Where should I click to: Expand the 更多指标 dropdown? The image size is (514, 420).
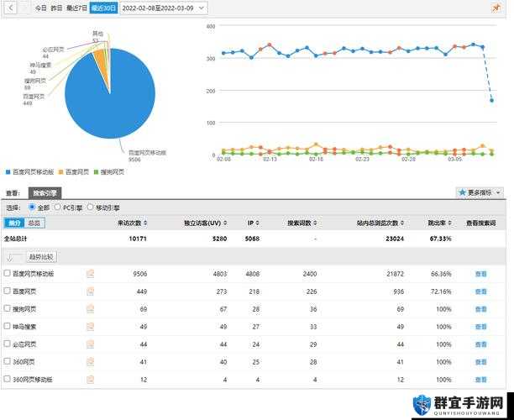coord(480,192)
